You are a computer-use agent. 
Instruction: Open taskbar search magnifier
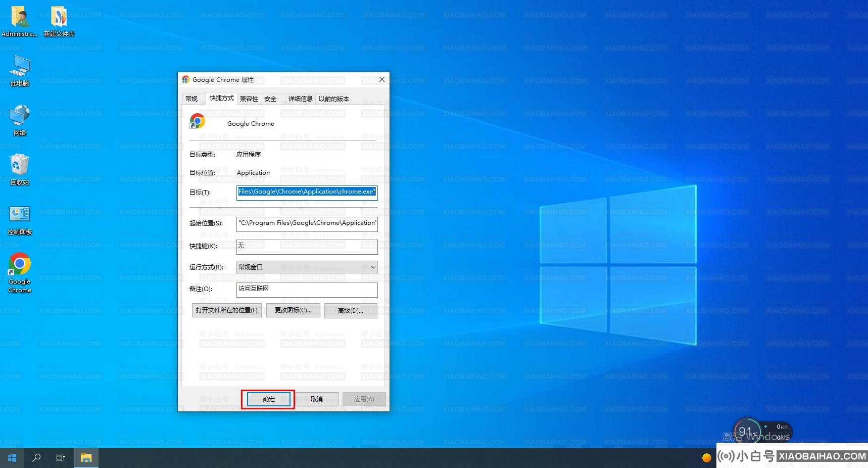[x=36, y=458]
